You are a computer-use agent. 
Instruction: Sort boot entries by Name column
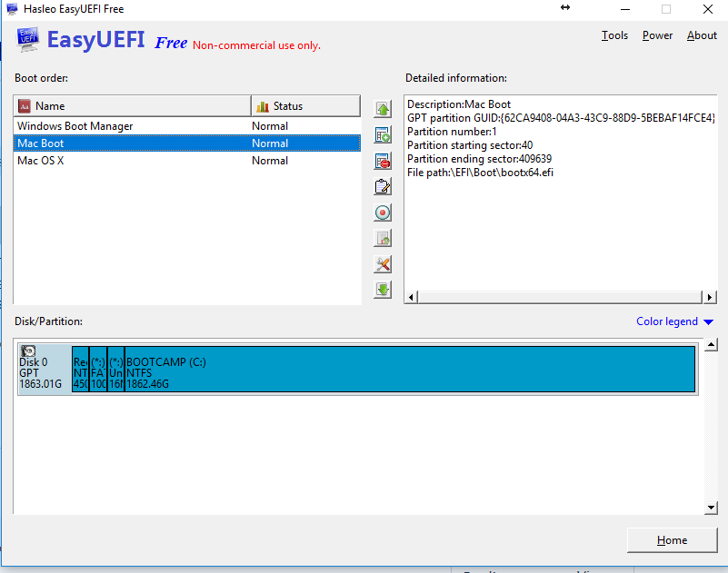[133, 105]
